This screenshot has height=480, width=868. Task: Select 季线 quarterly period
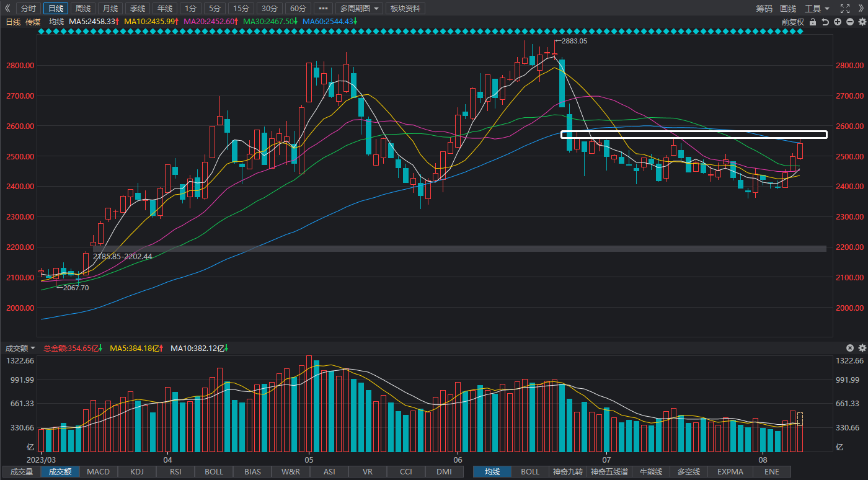tap(138, 9)
